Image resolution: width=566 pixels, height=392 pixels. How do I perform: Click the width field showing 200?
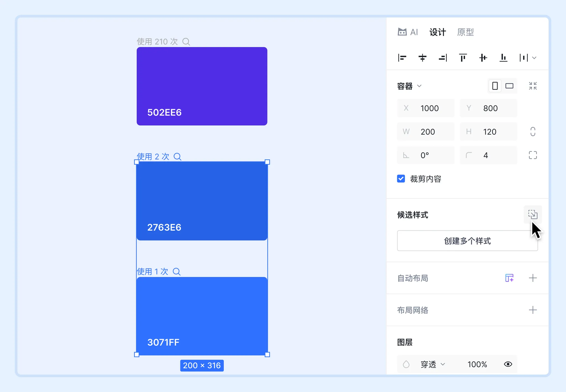tap(426, 132)
